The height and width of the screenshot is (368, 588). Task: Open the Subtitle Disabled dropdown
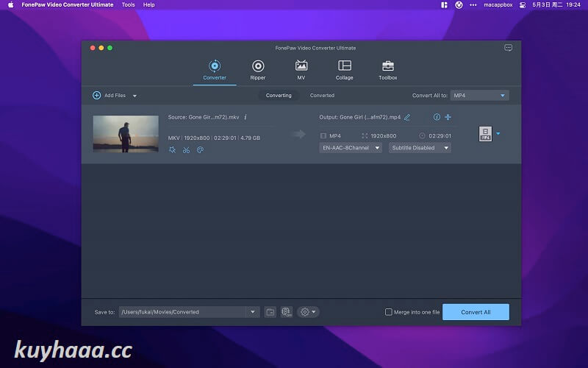click(420, 148)
